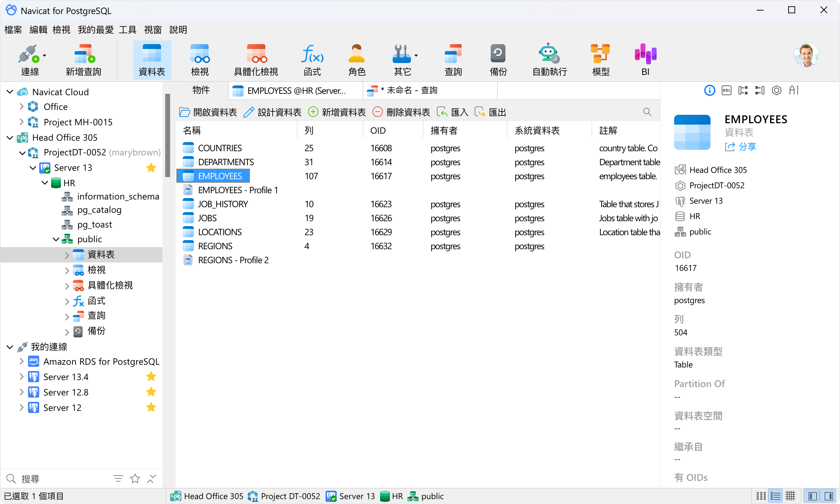The image size is (840, 504).
Task: Toggle favorite star for Server 13.4
Action: click(151, 377)
